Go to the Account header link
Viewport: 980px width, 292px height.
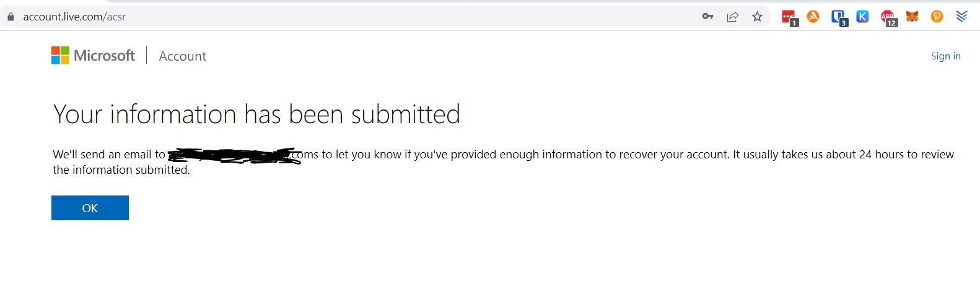[x=182, y=56]
